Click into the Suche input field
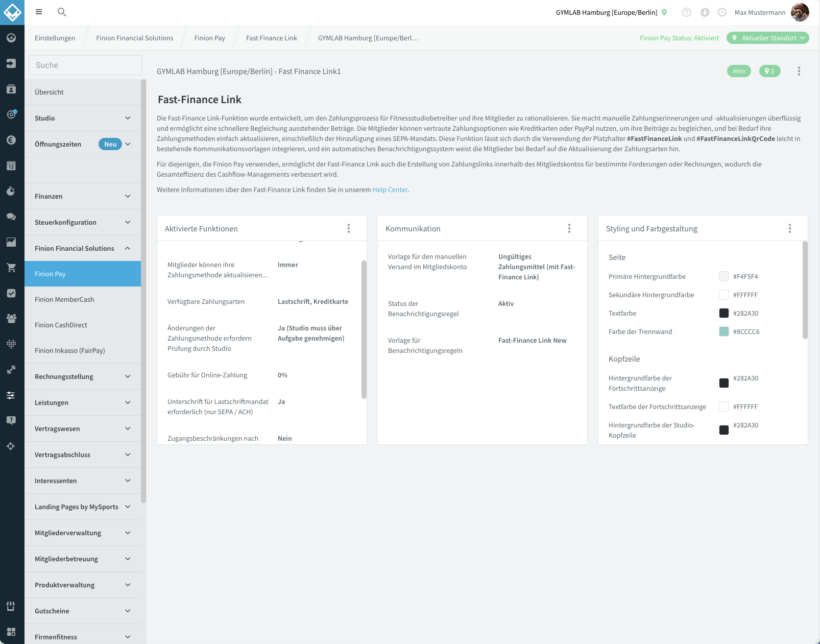Screen dimensions: 820x644 [x=85, y=65]
